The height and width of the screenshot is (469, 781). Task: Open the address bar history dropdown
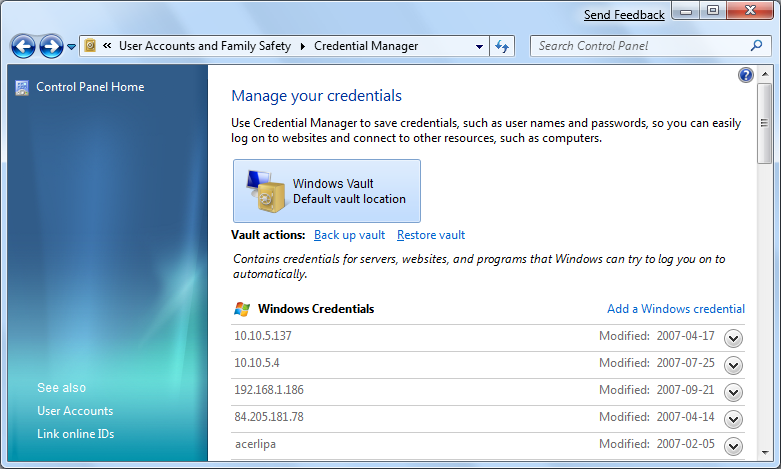(x=479, y=46)
